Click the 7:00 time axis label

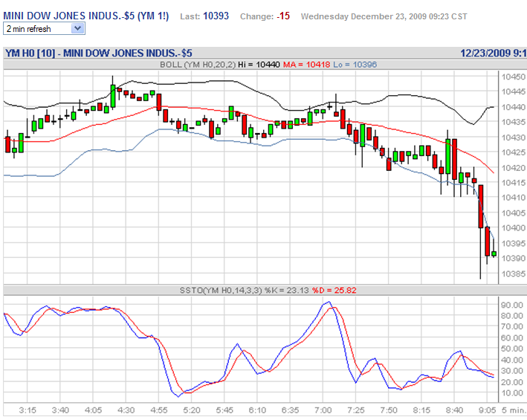pyautogui.click(x=323, y=410)
